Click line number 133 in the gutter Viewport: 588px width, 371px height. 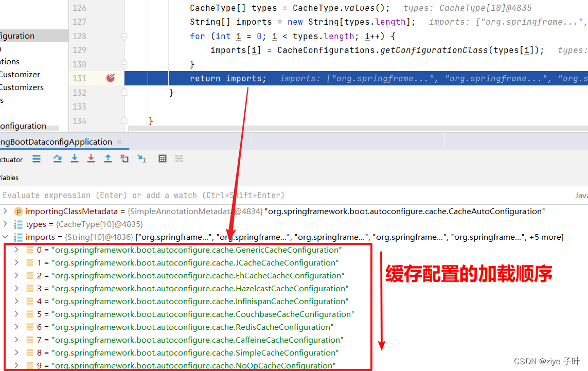point(79,107)
